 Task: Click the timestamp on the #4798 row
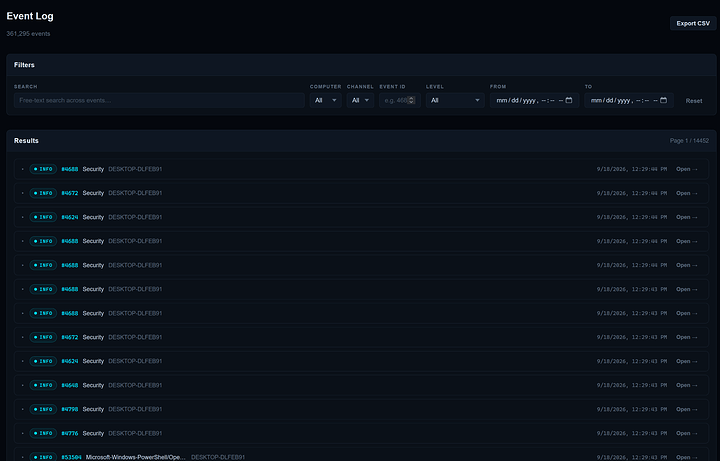pos(632,409)
